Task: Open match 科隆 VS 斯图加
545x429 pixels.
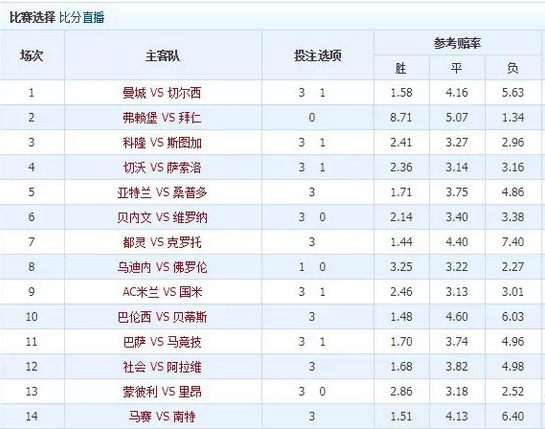Action: (162, 143)
